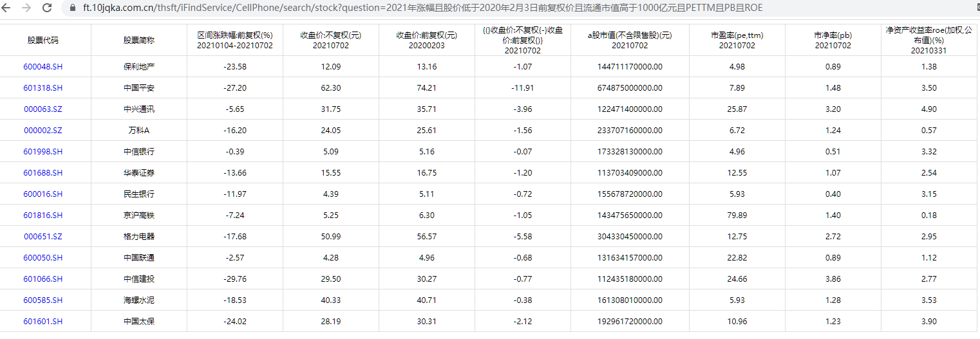Select the stock name 保利地产
This screenshot has height=339, width=980.
click(139, 67)
